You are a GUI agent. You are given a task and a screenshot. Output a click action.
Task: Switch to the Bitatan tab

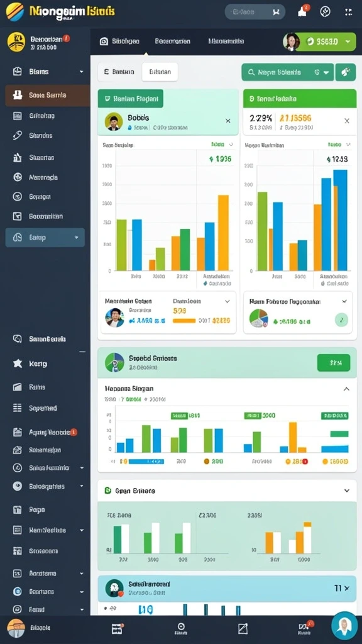(x=160, y=72)
